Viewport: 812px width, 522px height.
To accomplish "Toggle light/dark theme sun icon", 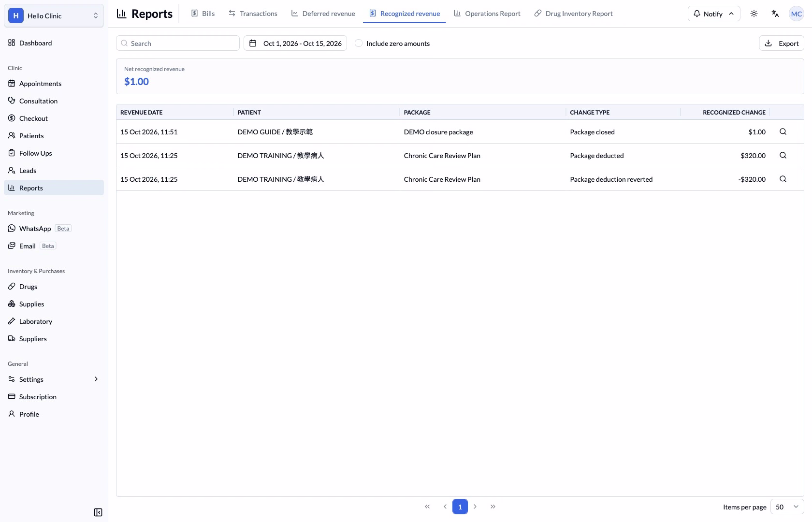I will click(754, 14).
